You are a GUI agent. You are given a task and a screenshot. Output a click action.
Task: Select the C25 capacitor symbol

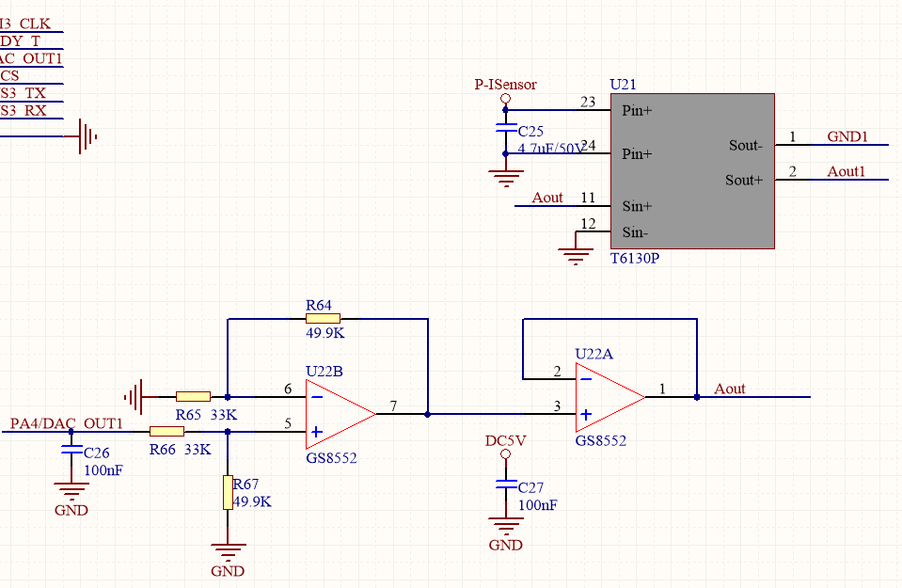click(506, 128)
